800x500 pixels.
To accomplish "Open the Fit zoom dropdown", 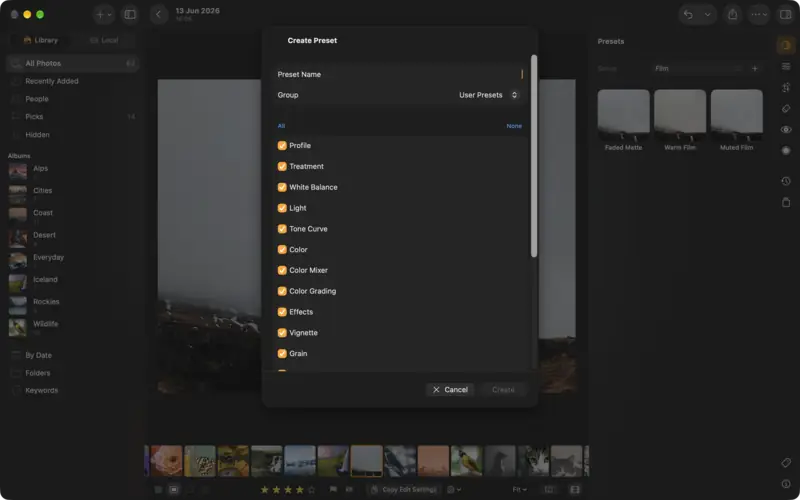I will click(x=519, y=489).
